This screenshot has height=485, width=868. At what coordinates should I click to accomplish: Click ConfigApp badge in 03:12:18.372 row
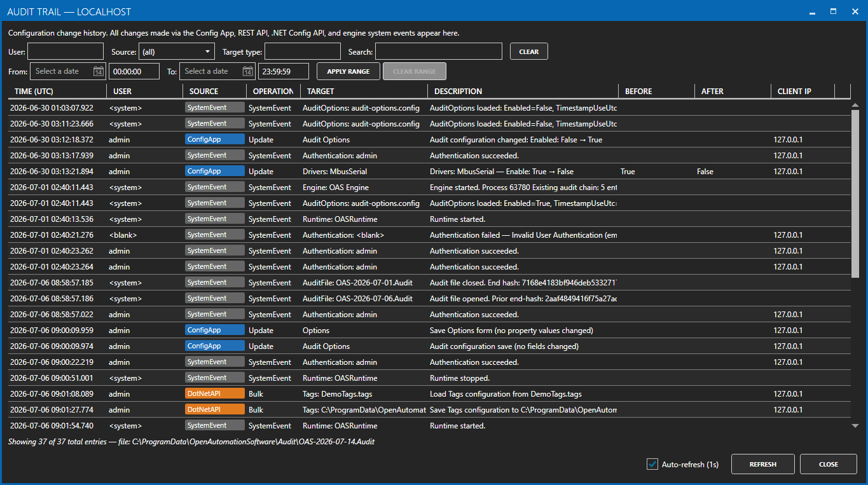tap(215, 139)
